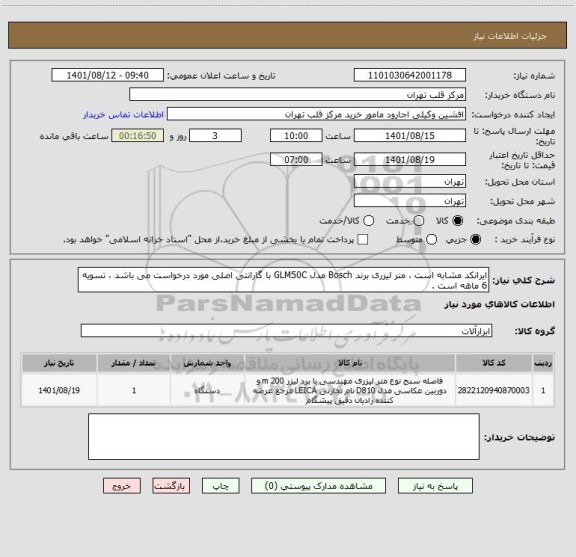
Task: Click the نام کالا column header
Action: pyautogui.click(x=350, y=363)
